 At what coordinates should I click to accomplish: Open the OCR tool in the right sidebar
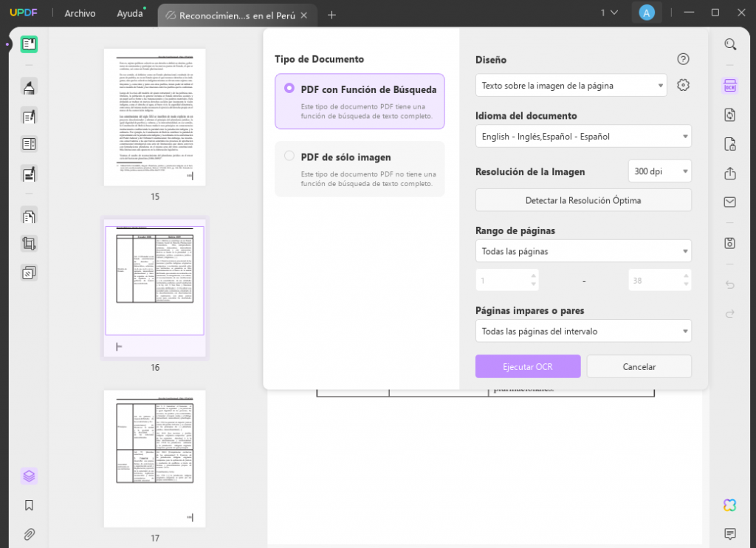729,85
